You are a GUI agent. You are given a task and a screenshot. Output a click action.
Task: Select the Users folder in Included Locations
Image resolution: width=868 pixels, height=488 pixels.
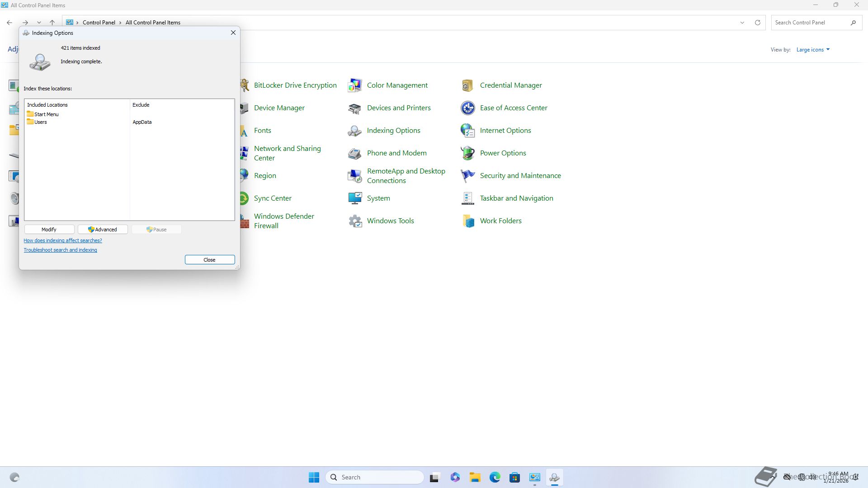coord(40,122)
